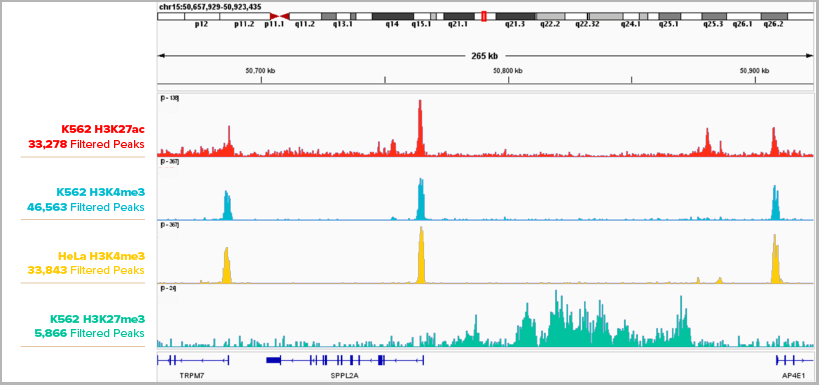Select the K562 H3K27ac track label
Screen dimensions: 819x385
pos(103,130)
